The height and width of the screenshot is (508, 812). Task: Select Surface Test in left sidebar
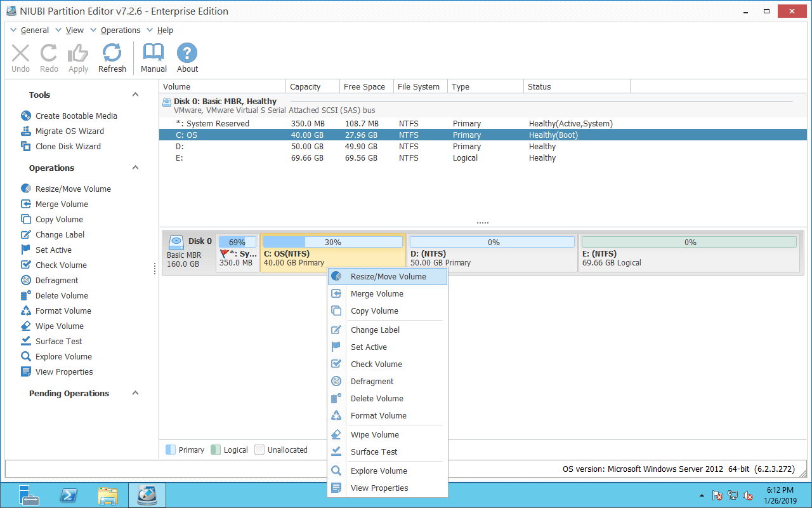point(58,341)
